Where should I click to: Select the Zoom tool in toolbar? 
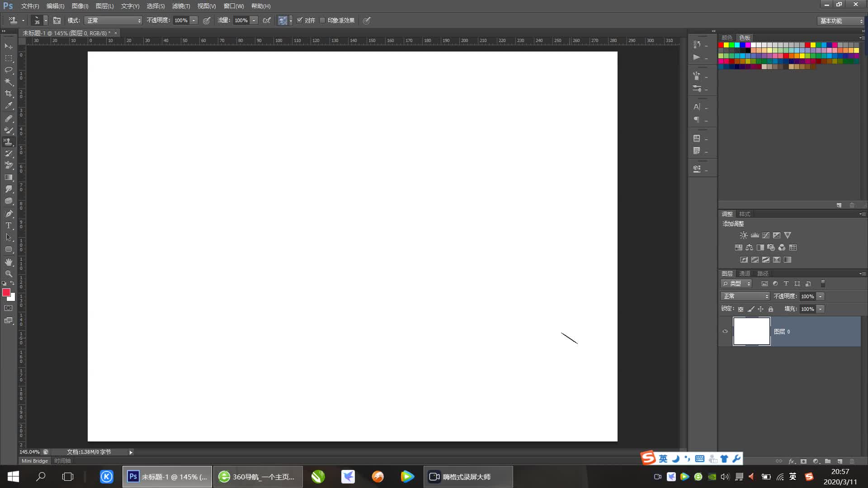tap(9, 274)
